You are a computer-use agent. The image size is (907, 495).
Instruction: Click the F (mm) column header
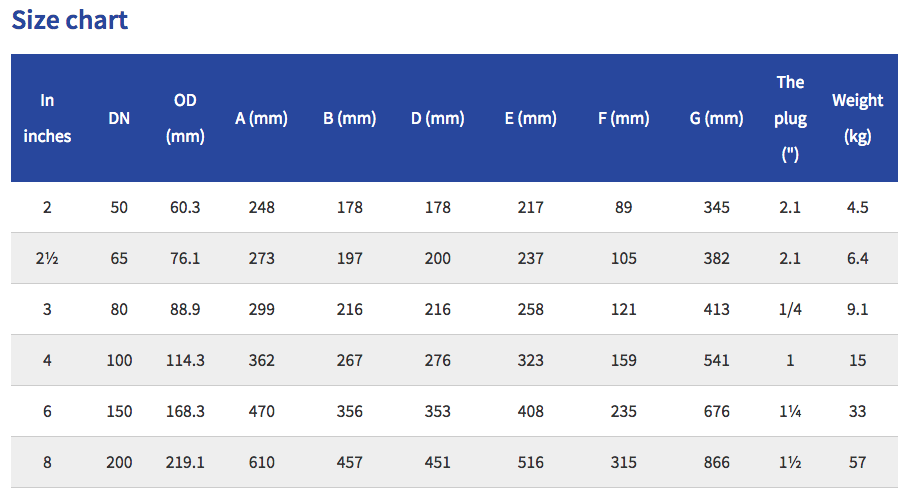[624, 118]
